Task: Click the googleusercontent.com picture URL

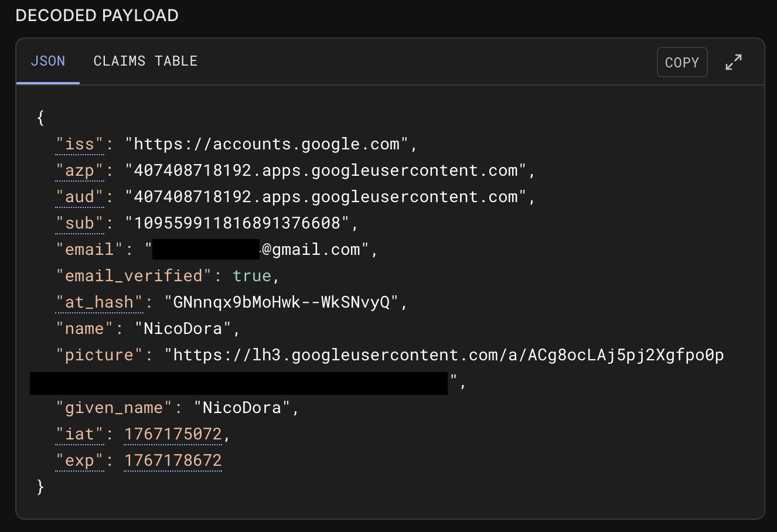Action: point(445,354)
